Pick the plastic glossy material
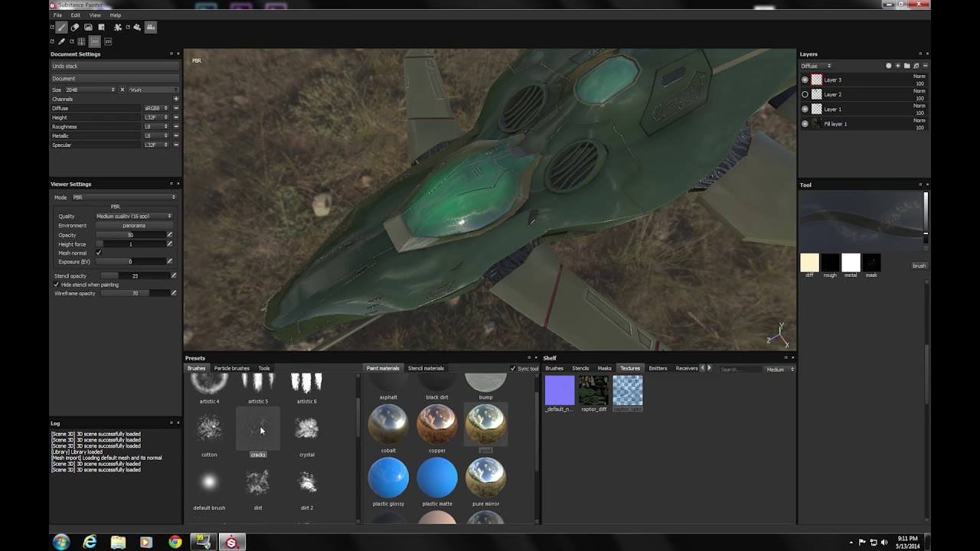 pos(388,482)
